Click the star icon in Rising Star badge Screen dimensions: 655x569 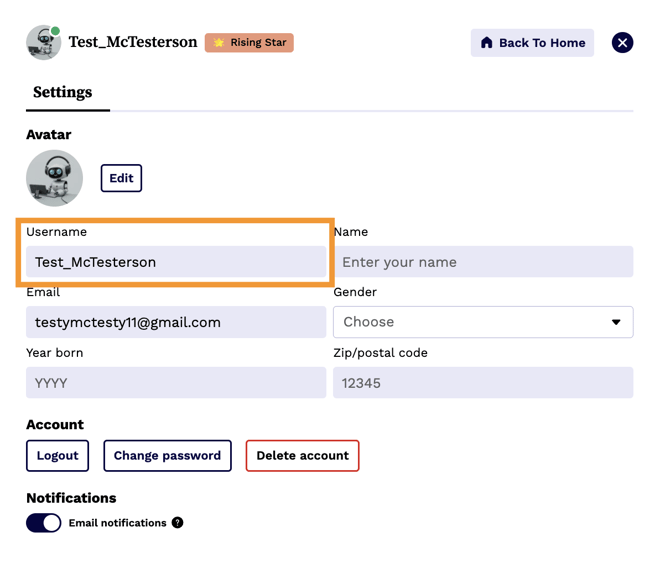(x=219, y=43)
